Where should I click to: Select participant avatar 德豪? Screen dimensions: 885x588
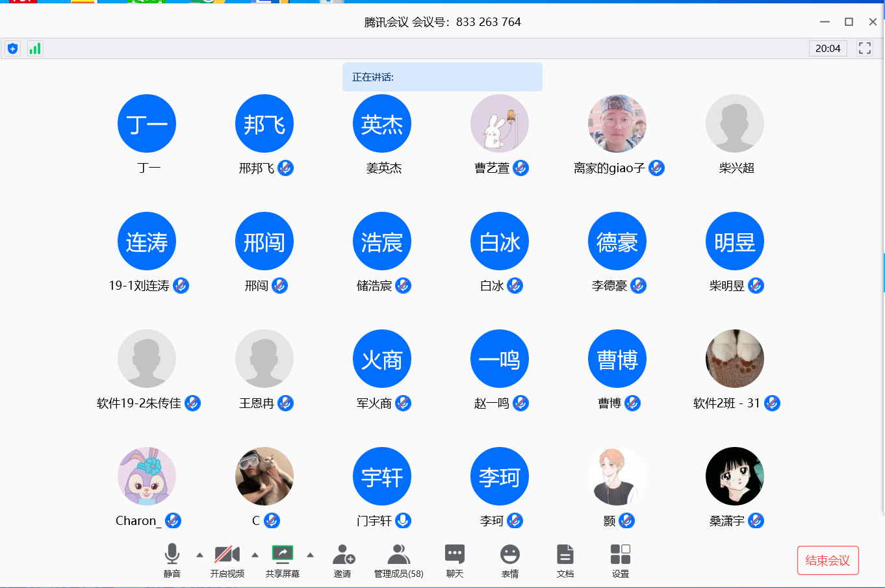click(617, 241)
